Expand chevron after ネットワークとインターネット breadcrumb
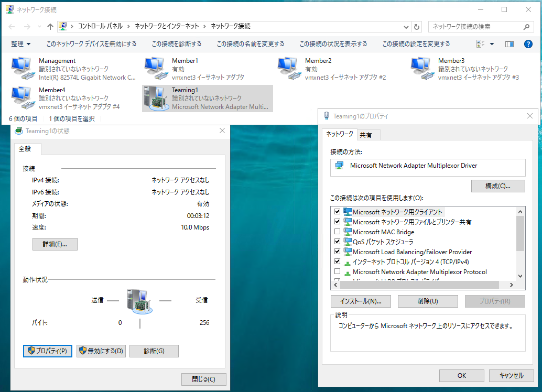The image size is (542, 392). 204,26
